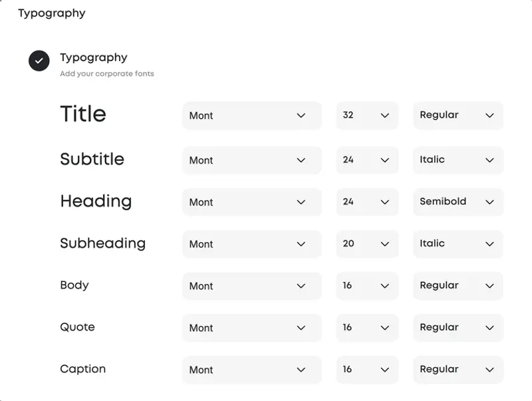Expand the Subheading font family dropdown
The height and width of the screenshot is (401, 532).
pos(251,244)
